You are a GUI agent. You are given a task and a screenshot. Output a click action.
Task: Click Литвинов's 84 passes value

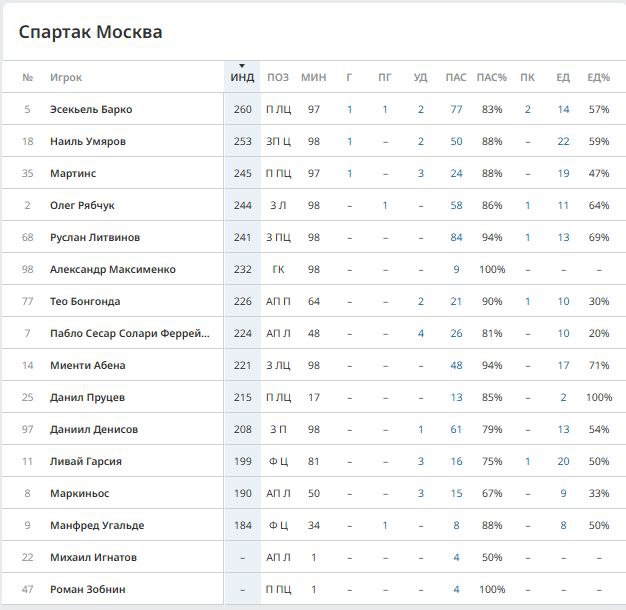tap(456, 237)
